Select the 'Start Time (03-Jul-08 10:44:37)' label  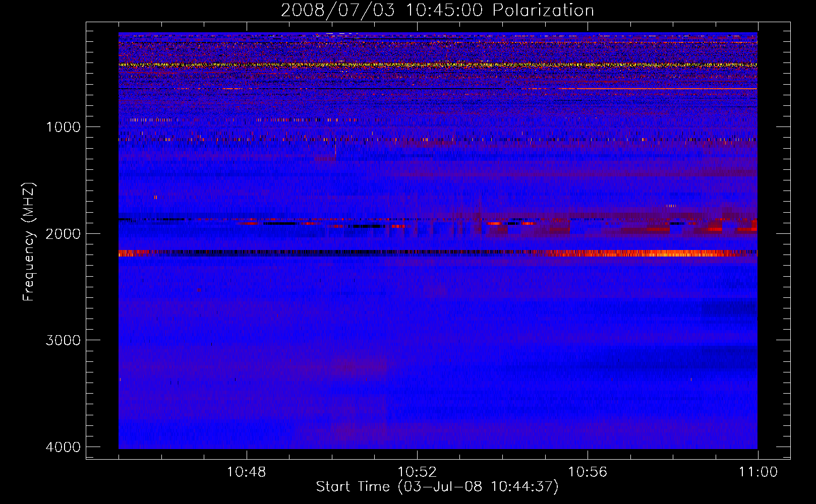click(437, 487)
